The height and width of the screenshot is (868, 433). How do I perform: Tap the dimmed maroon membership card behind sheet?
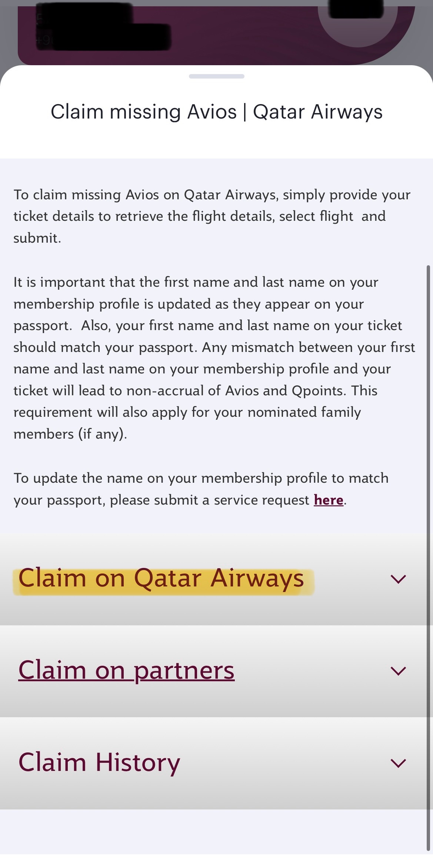(237, 33)
